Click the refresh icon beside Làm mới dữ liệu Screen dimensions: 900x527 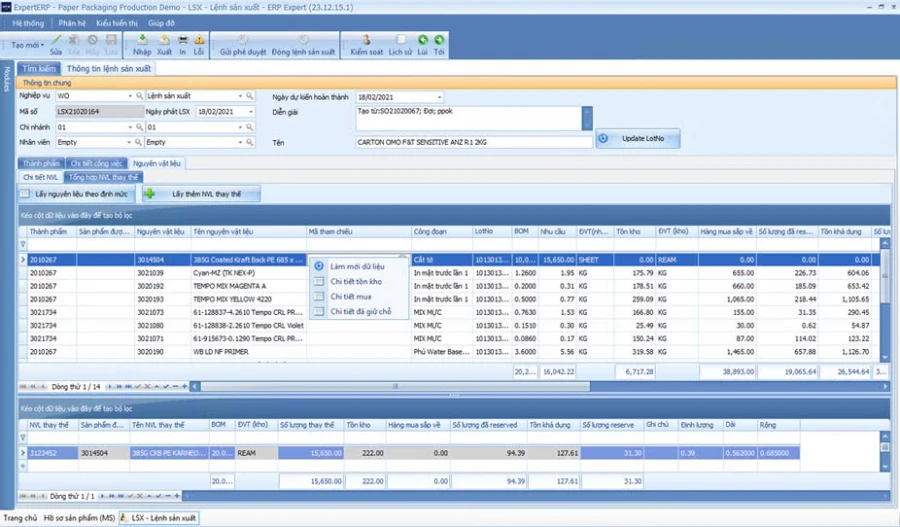click(x=319, y=266)
